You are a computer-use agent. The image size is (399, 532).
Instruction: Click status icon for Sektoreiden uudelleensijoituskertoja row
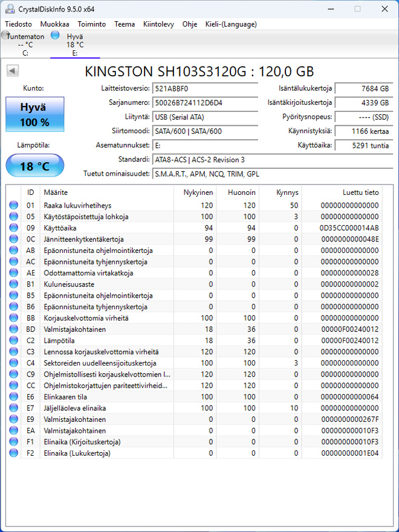point(13,363)
